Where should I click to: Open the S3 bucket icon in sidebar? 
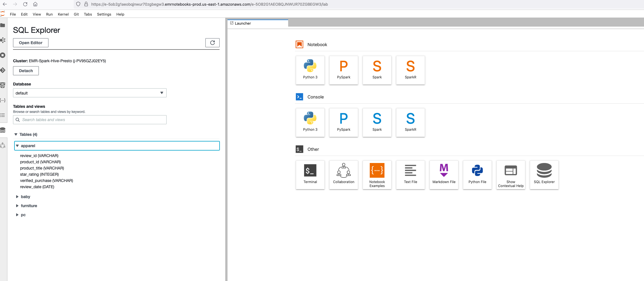click(3, 85)
